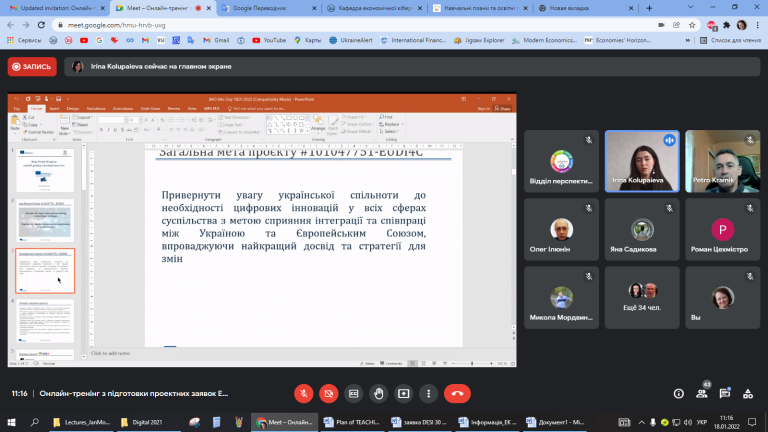Open the Windows Start menu
The image size is (768, 432).
point(11,422)
